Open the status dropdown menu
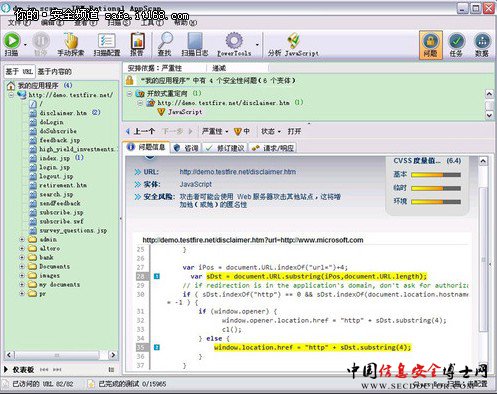This screenshot has width=497, height=394. point(271,131)
